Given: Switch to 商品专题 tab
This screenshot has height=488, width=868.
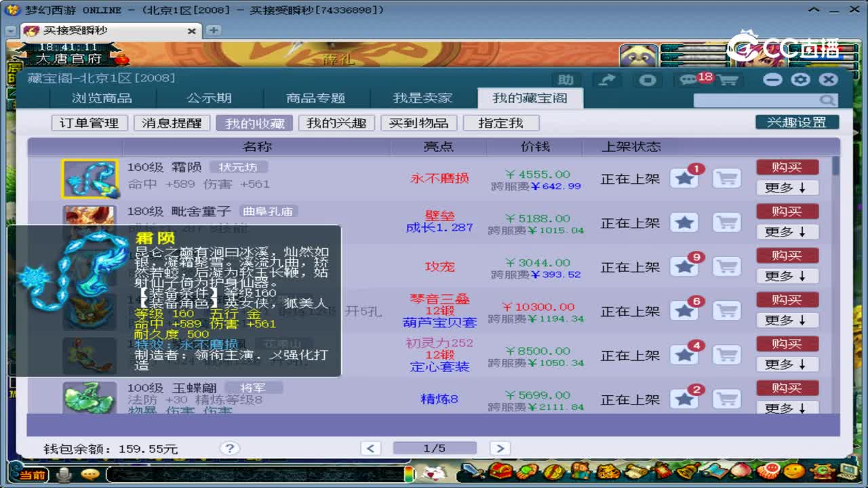Looking at the screenshot, I should 316,98.
